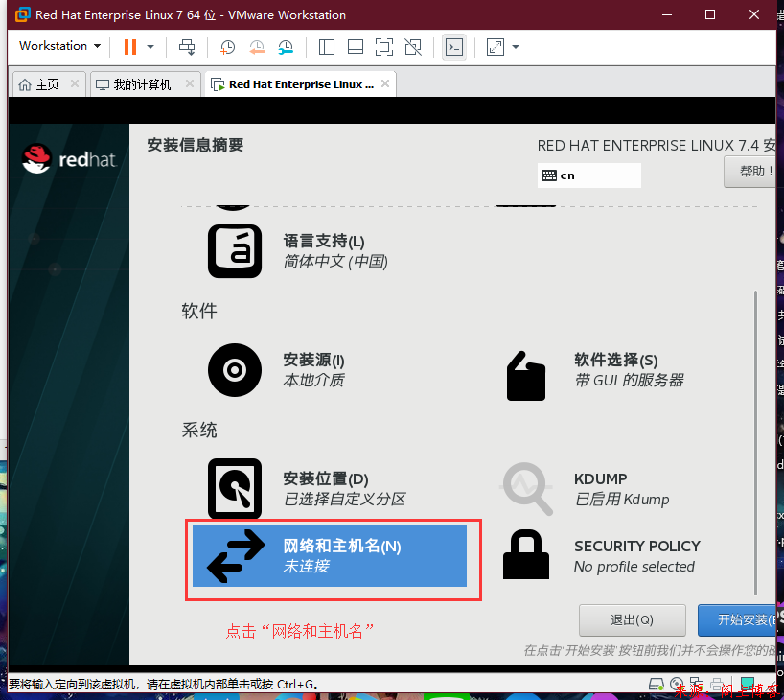Click the 已启用 Kdump status text
The image size is (784, 700).
click(621, 499)
